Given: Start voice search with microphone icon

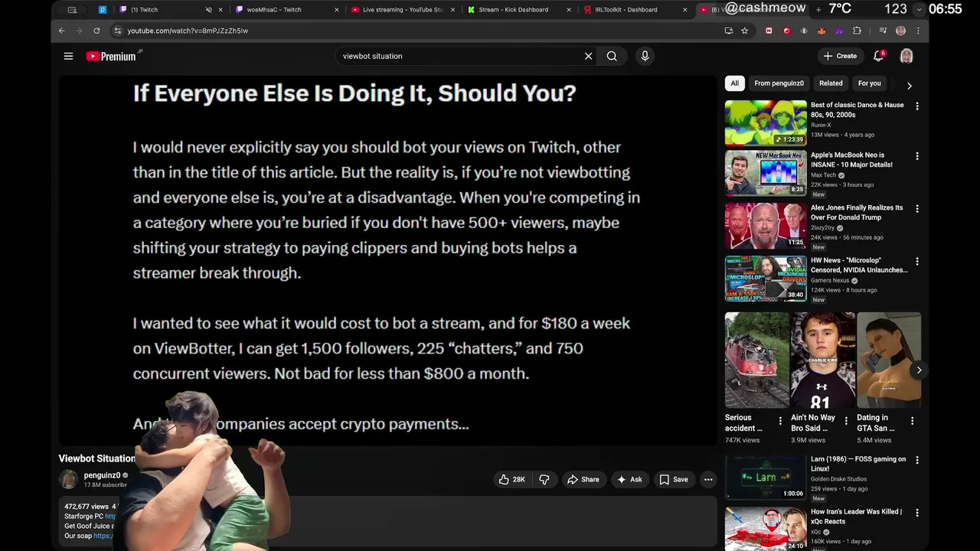Looking at the screenshot, I should point(645,56).
